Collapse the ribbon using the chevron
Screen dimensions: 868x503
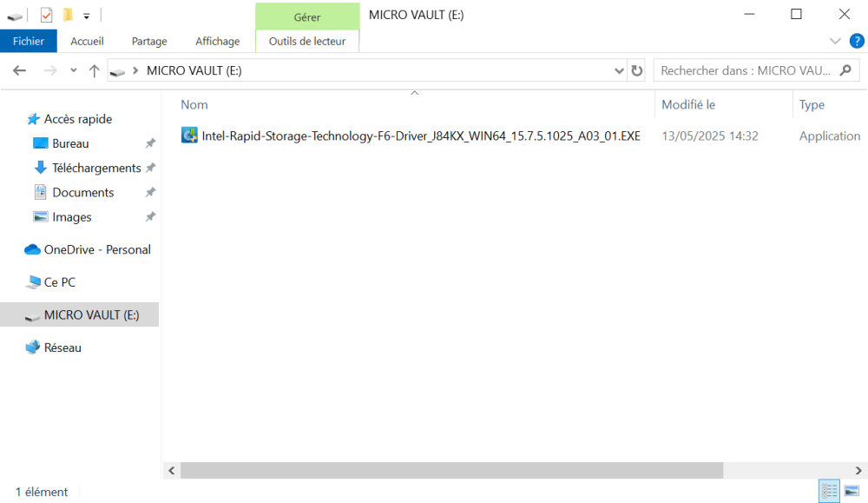tap(834, 40)
